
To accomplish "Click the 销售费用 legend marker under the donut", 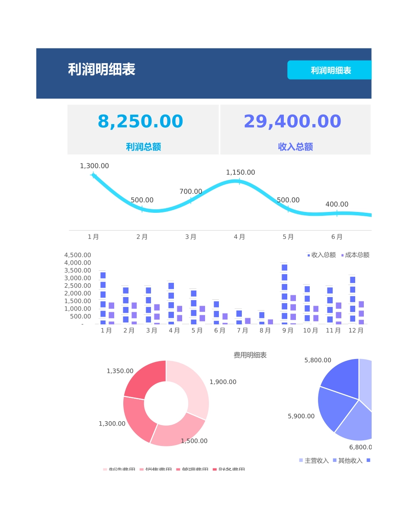I will [x=141, y=470].
